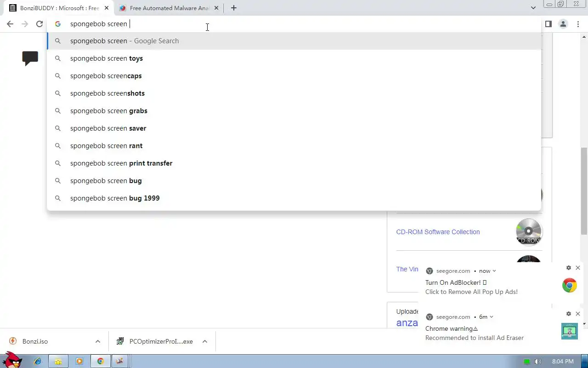The width and height of the screenshot is (588, 368).
Task: Click the monitor image in Chrome warning notification
Action: 570,331
